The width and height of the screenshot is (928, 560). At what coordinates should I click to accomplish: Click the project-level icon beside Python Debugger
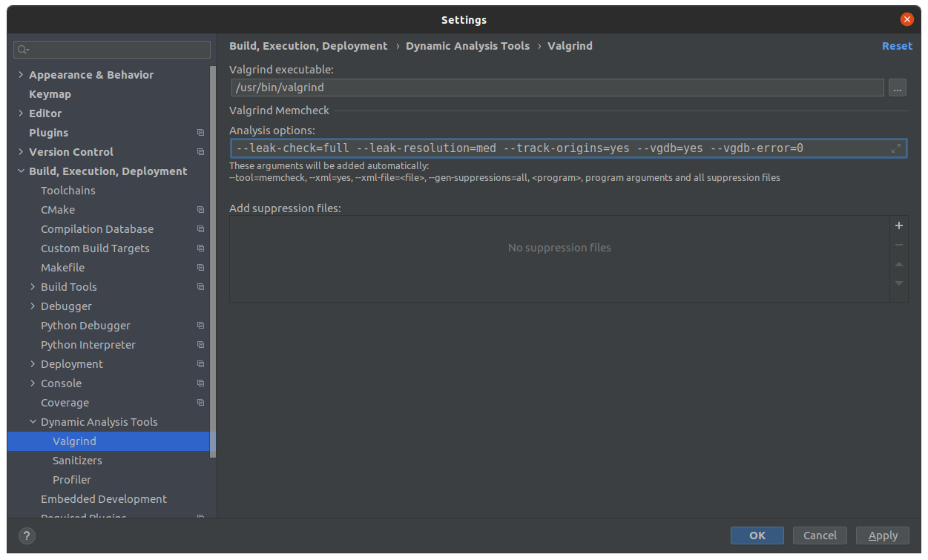pos(200,326)
